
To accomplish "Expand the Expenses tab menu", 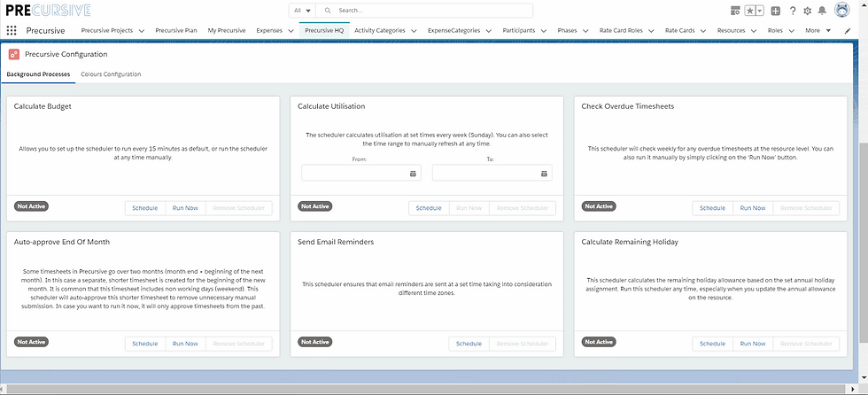I will (x=291, y=31).
